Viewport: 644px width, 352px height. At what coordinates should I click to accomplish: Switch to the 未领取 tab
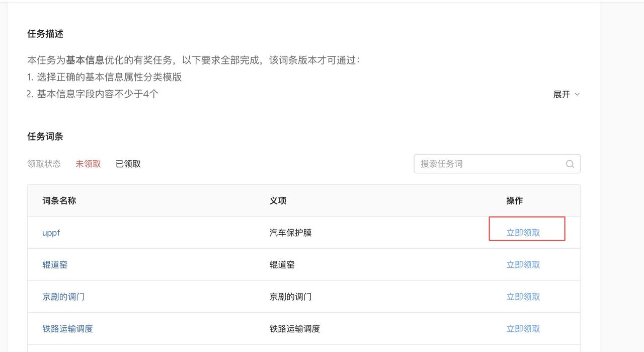[88, 164]
